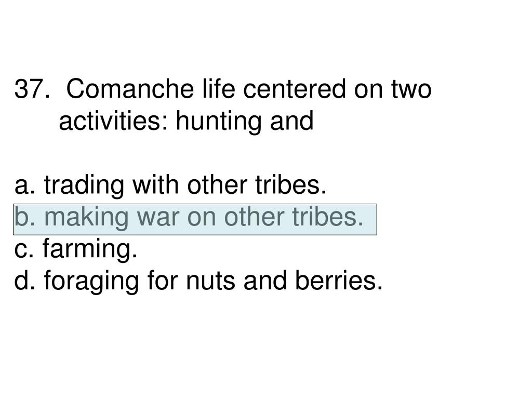Choose answer a trading with other tribes

[x=170, y=185]
